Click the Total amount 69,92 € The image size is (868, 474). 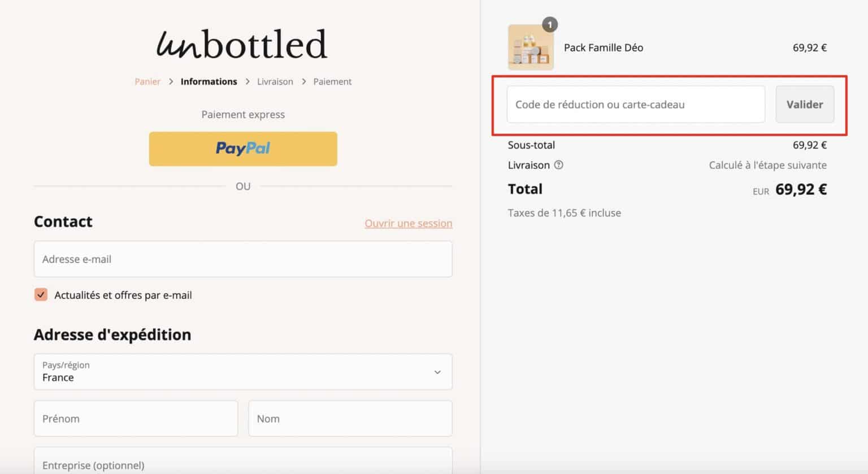pos(801,189)
